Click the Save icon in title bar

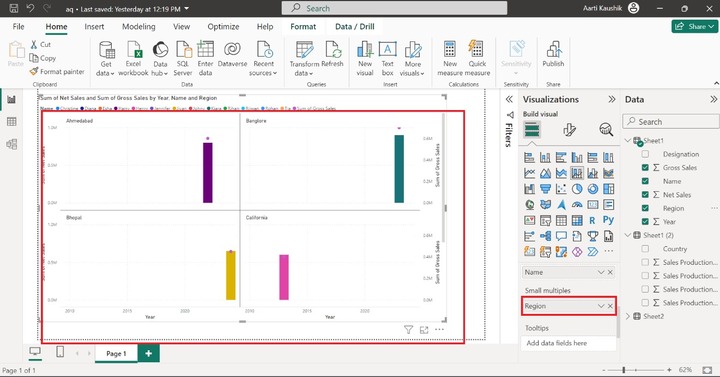tap(14, 8)
